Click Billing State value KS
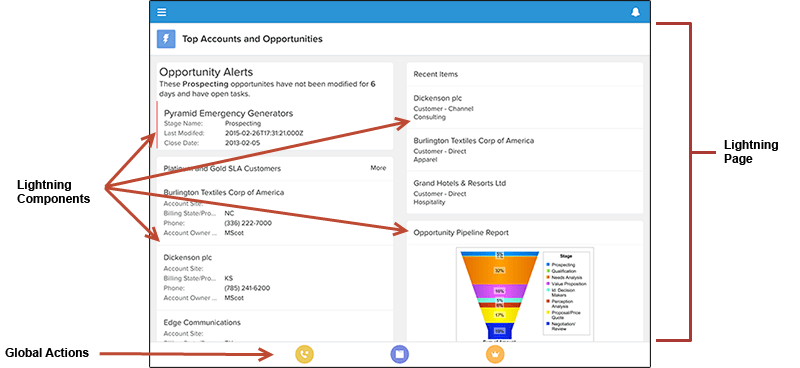This screenshot has width=800, height=368. click(x=229, y=278)
